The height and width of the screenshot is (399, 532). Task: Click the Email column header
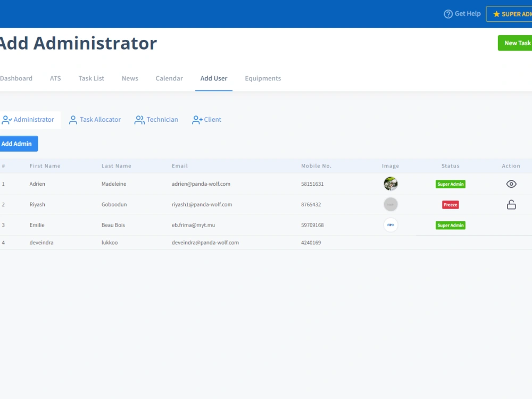tap(179, 166)
